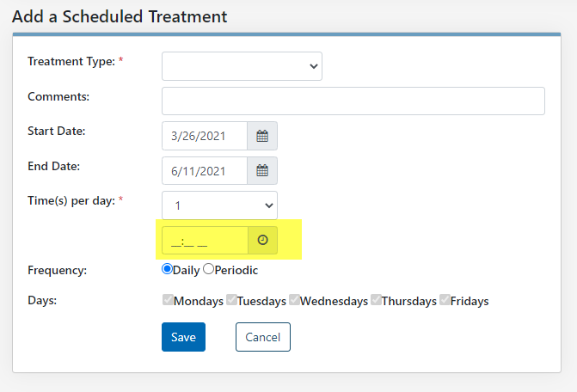Focus the Comments text field
This screenshot has width=577, height=392.
(x=353, y=101)
